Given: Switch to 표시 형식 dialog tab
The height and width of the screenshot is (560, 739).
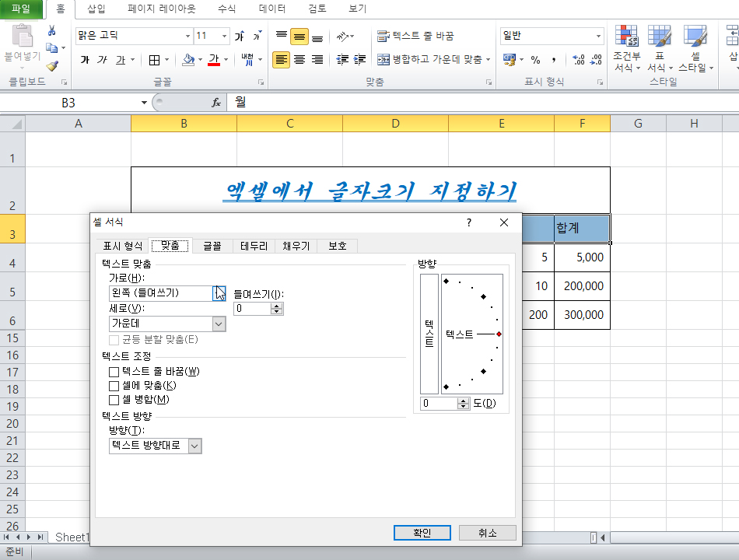Looking at the screenshot, I should pyautogui.click(x=123, y=246).
